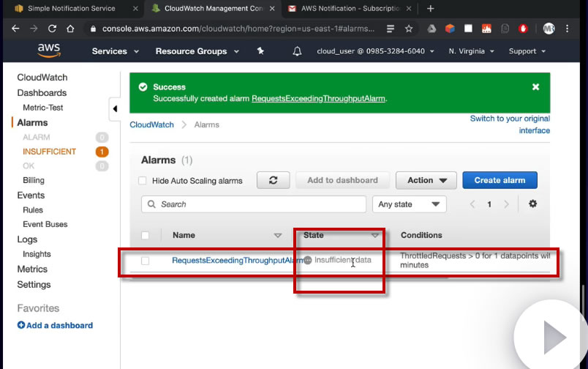The image size is (588, 369).
Task: Go to next page of alarms
Action: [x=506, y=204]
